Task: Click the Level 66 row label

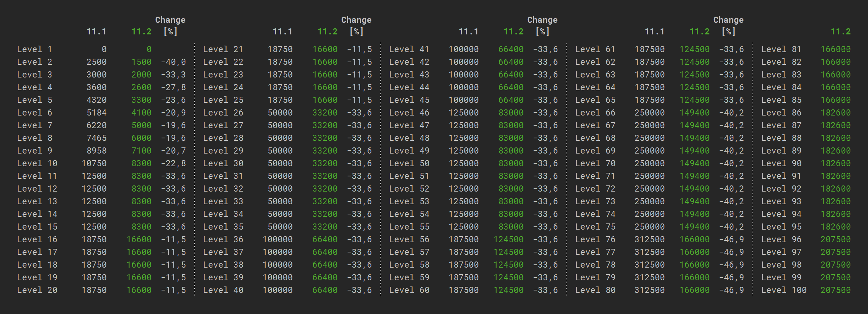Action: click(x=595, y=113)
